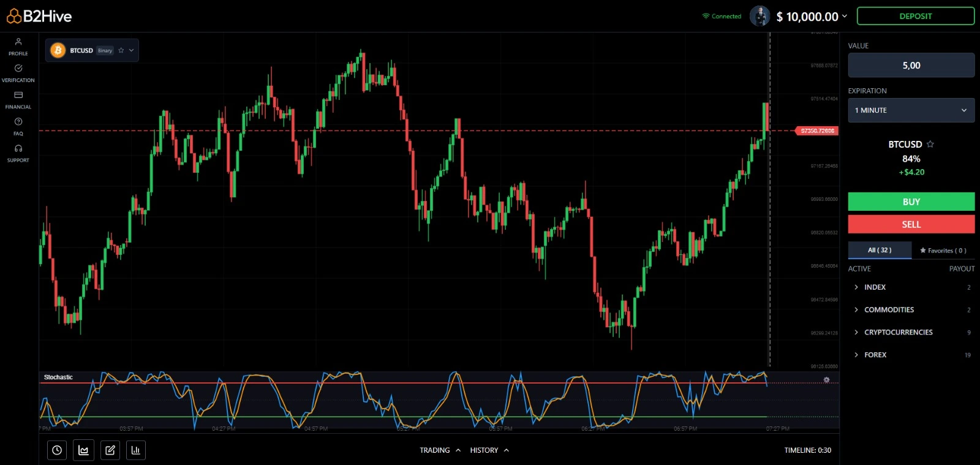980x465 pixels.
Task: Open the Expiration 1 MINUTE dropdown
Action: pos(911,110)
